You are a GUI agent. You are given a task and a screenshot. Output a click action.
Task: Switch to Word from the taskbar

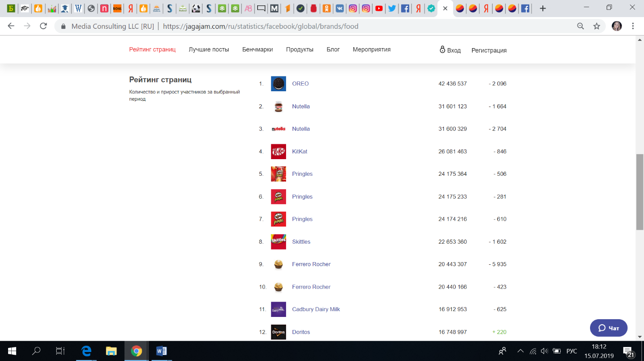161,351
